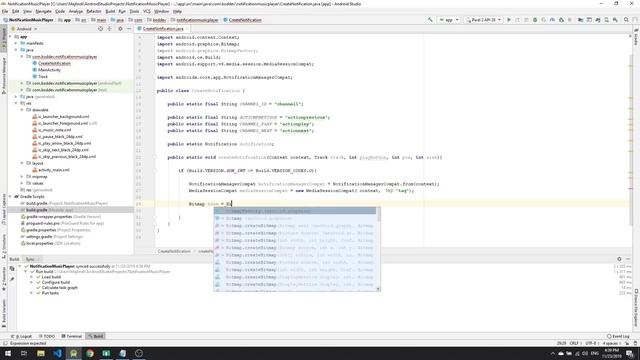
Task: Click the Make Project hammer icon
Action: click(430, 20)
